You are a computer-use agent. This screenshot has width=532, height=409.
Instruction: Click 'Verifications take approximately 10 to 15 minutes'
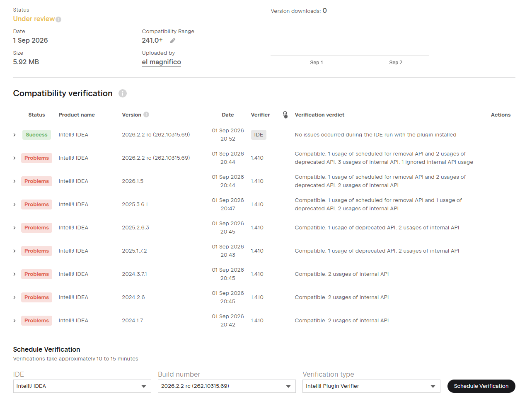(x=75, y=359)
